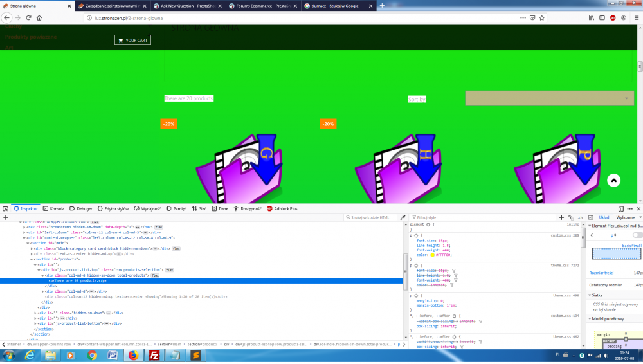Open a new browser tab with plus
The width and height of the screenshot is (643, 364).
(382, 5)
